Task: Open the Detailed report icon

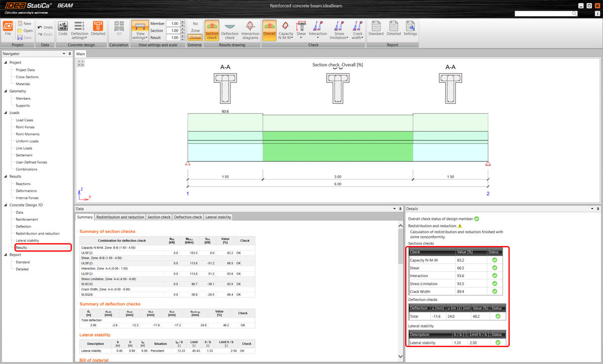Action: point(394,29)
